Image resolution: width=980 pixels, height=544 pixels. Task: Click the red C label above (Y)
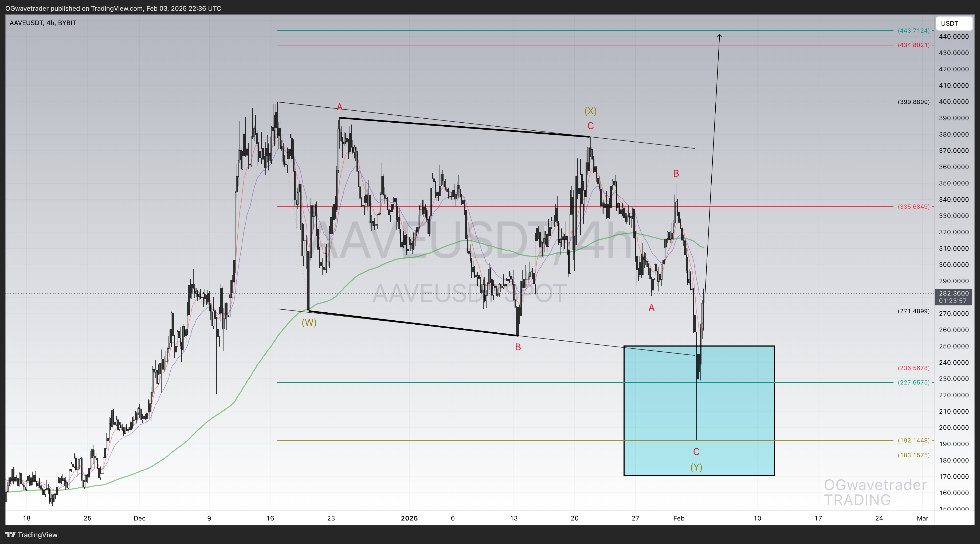(x=696, y=452)
